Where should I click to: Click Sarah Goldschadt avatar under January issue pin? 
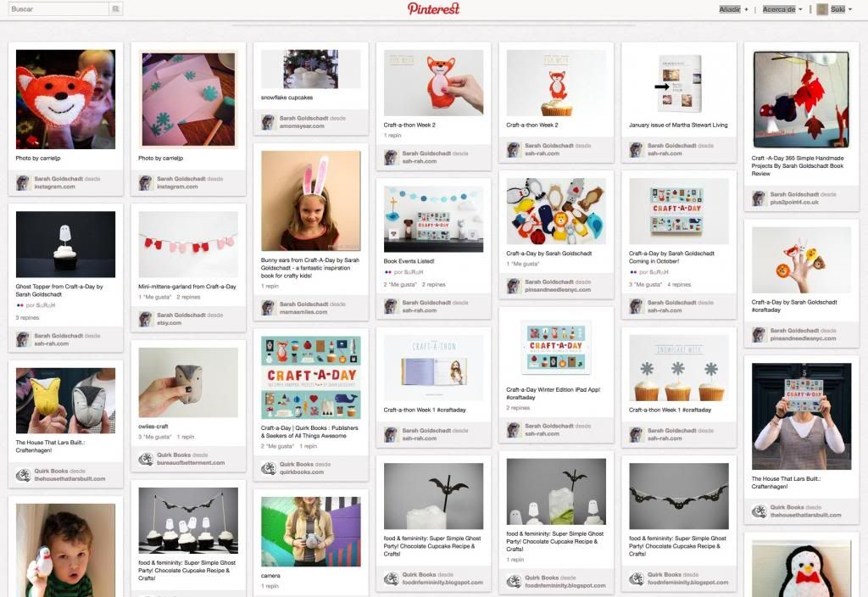click(x=637, y=149)
